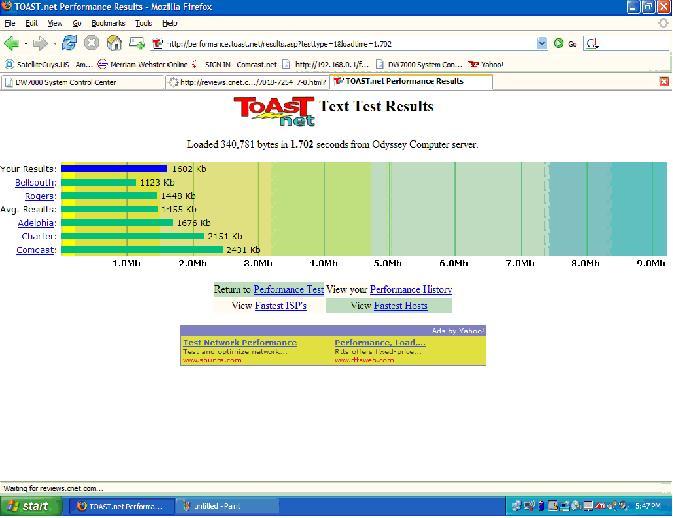Click the 2431 Kb Comcast value
This screenshot has width=673, height=518.
point(243,250)
